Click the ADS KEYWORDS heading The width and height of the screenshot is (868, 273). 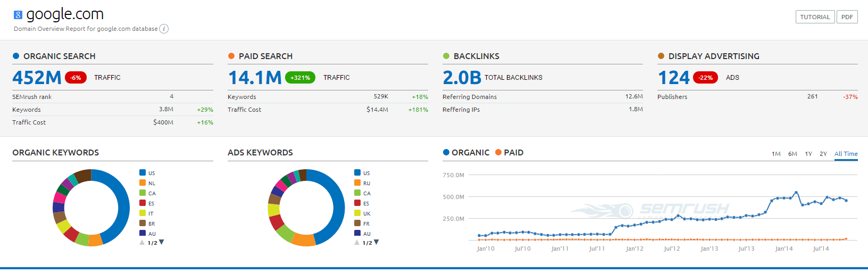260,153
